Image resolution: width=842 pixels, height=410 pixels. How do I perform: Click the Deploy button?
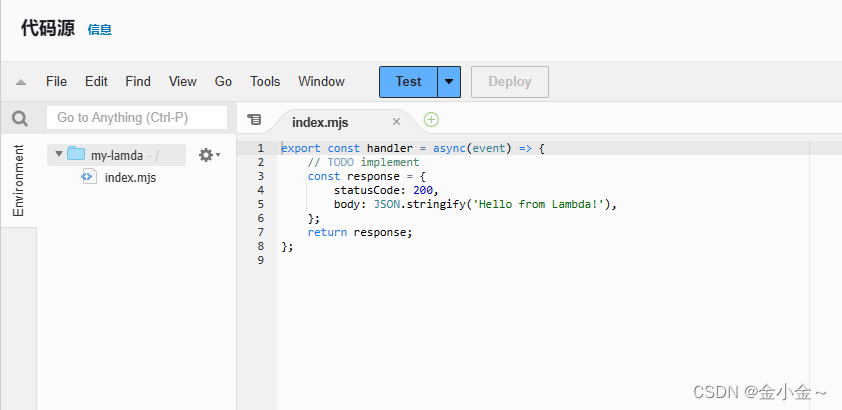[510, 82]
